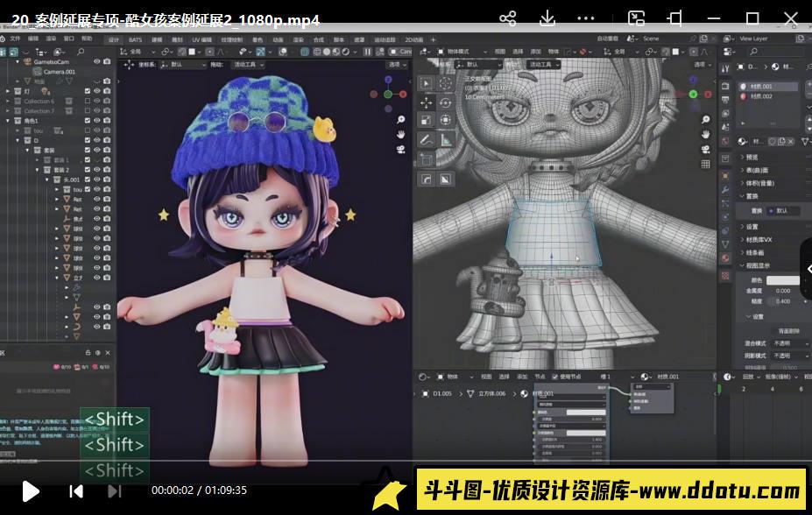Select the Box Select tool in right viewport

point(427,83)
